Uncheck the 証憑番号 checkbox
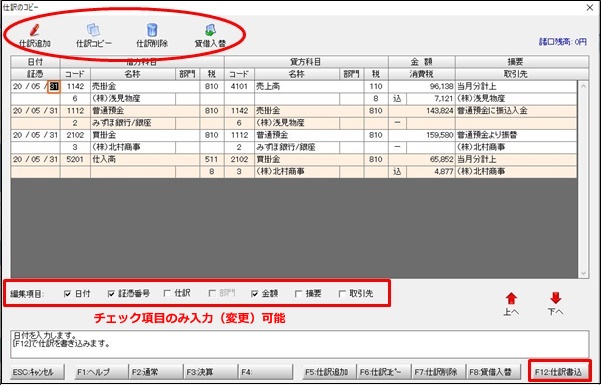Image resolution: width=601 pixels, height=385 pixels. tap(111, 294)
